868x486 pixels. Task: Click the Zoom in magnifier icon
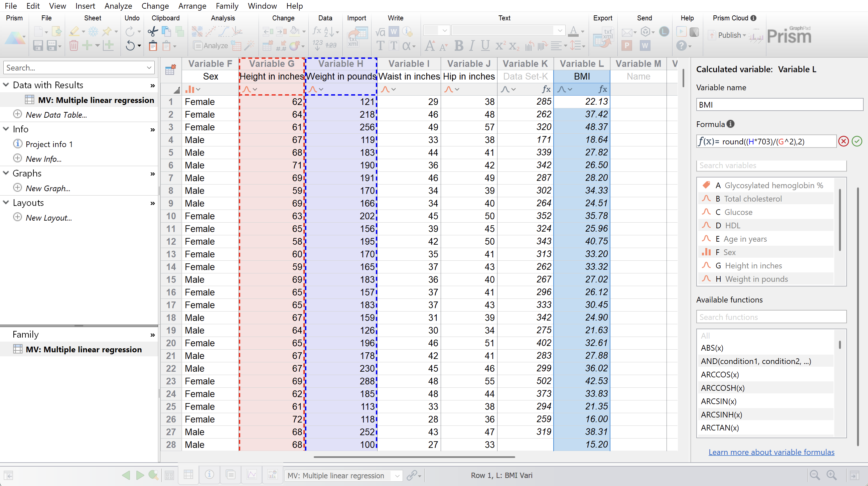pyautogui.click(x=831, y=475)
